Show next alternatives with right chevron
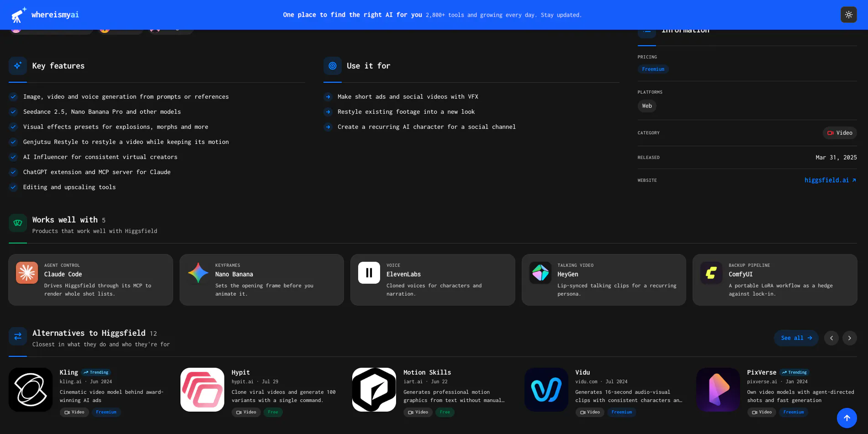This screenshot has height=434, width=868. [850, 338]
